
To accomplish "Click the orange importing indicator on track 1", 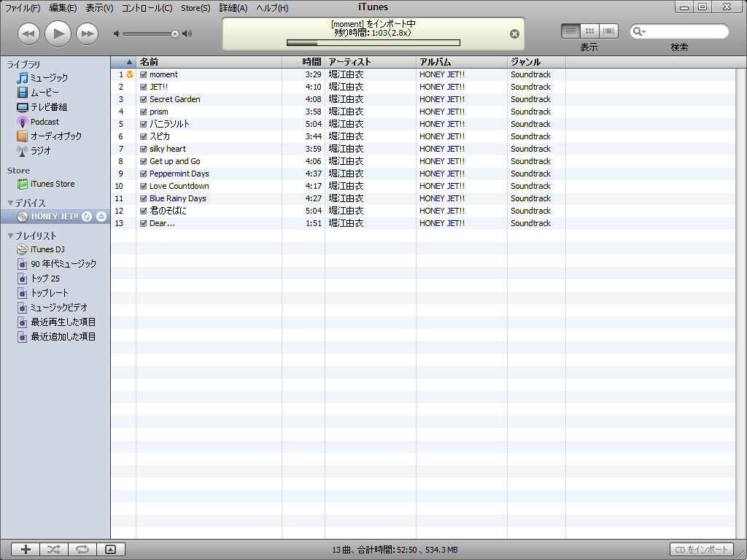I will tap(130, 75).
